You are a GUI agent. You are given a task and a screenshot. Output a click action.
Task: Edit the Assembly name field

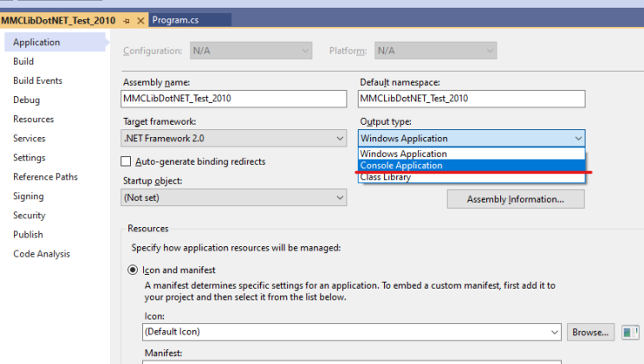point(234,99)
